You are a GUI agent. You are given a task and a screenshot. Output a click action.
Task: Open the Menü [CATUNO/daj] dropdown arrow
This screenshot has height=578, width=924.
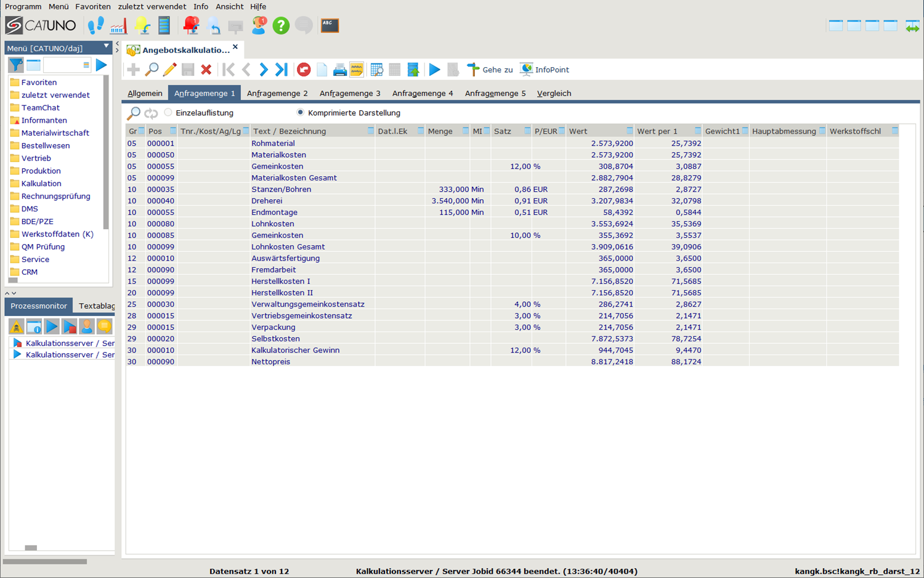(106, 47)
